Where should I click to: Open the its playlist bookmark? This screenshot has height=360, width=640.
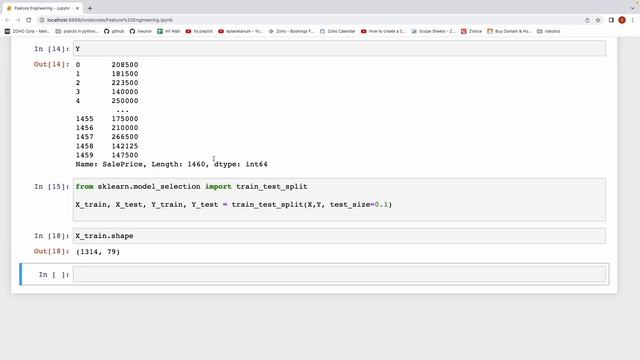(199, 31)
